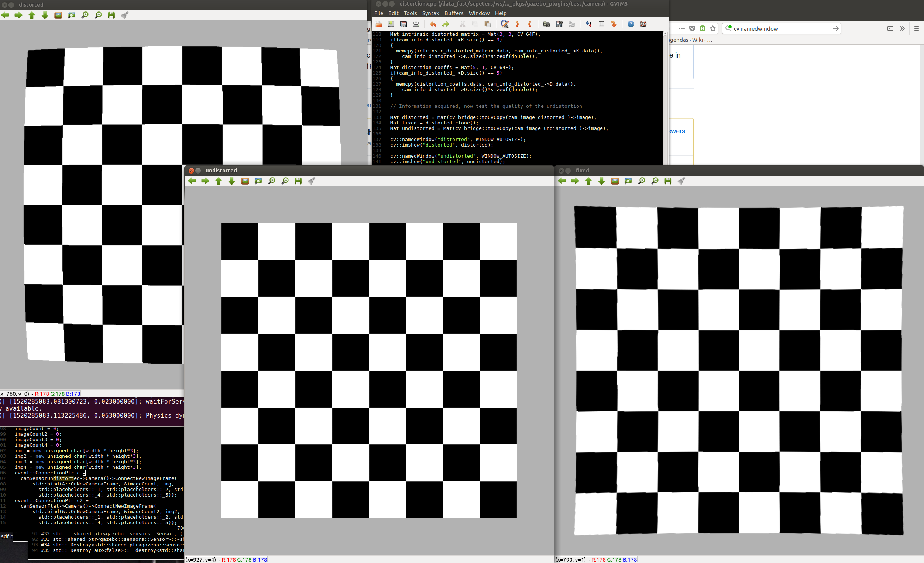Save to Pocket in Firefox toolbar

click(x=692, y=28)
